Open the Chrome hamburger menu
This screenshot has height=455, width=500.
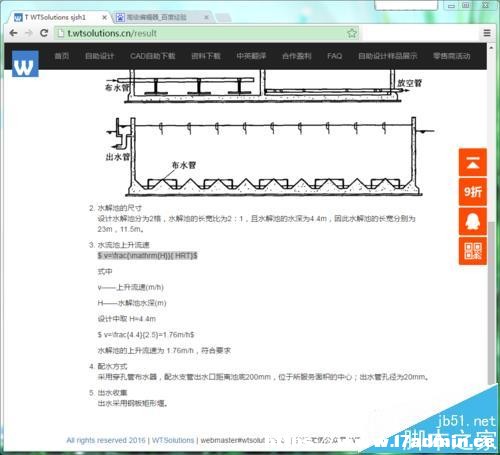click(487, 33)
